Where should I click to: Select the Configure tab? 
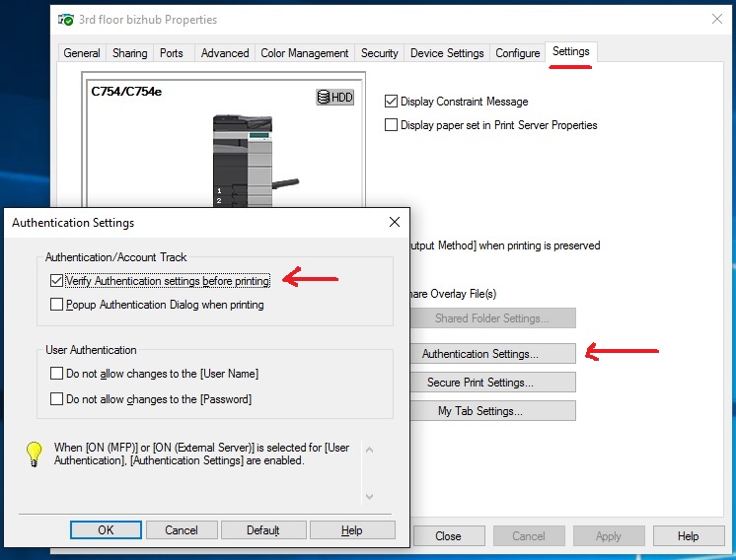pos(517,53)
